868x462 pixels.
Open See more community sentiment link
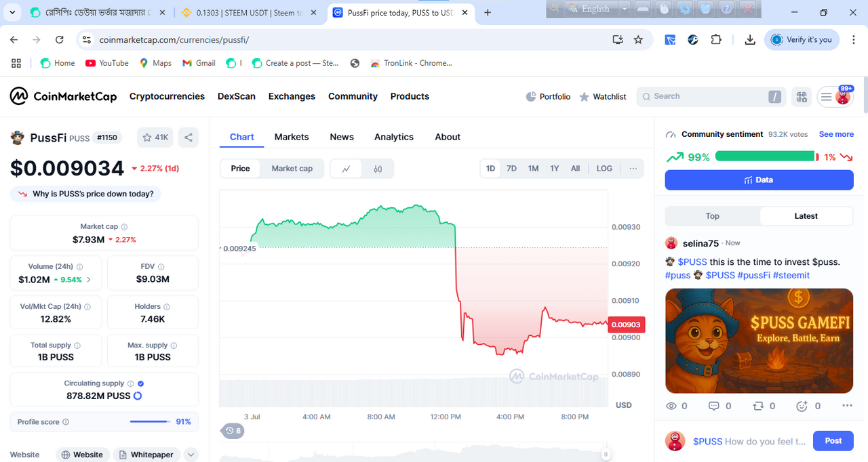click(x=836, y=134)
